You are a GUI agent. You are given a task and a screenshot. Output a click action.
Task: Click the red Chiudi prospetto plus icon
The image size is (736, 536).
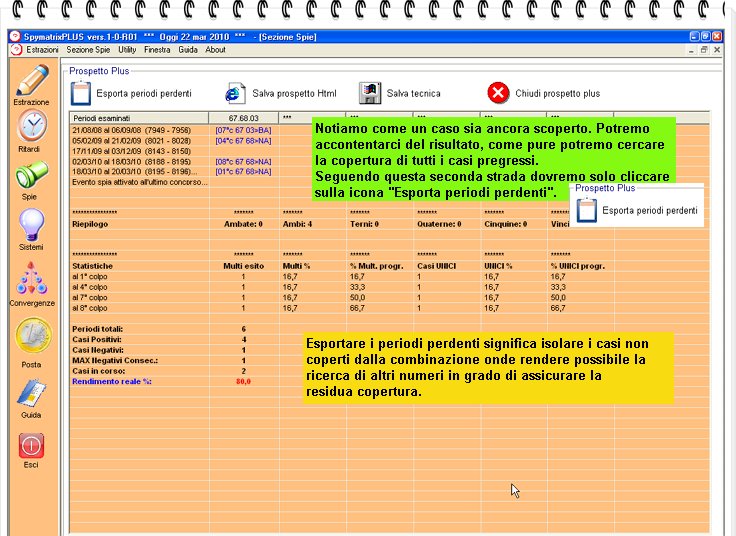pyautogui.click(x=498, y=93)
